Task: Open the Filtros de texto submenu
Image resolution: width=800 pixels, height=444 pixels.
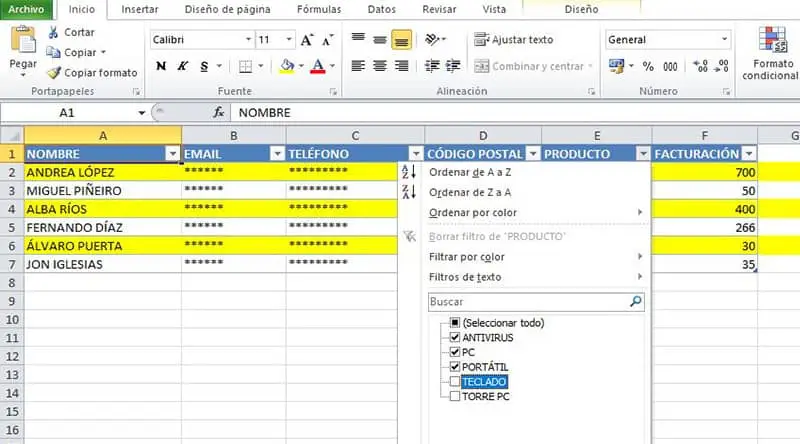Action: click(465, 277)
